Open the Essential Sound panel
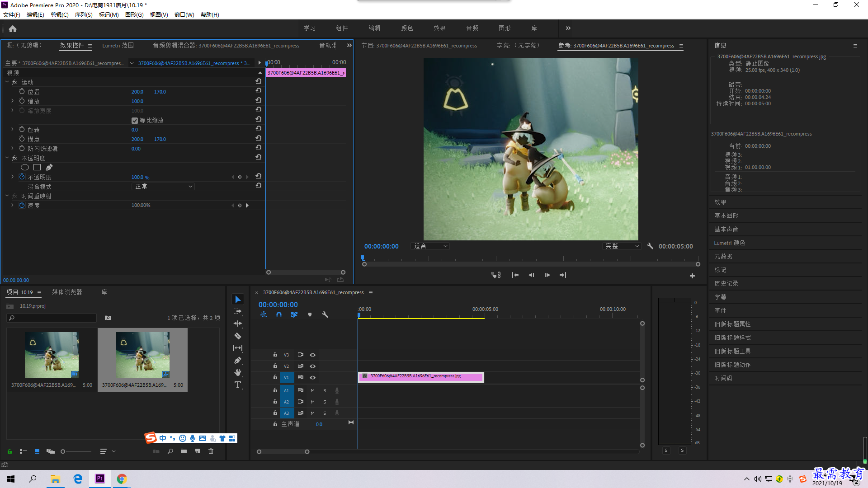Viewport: 868px width, 488px height. click(726, 229)
